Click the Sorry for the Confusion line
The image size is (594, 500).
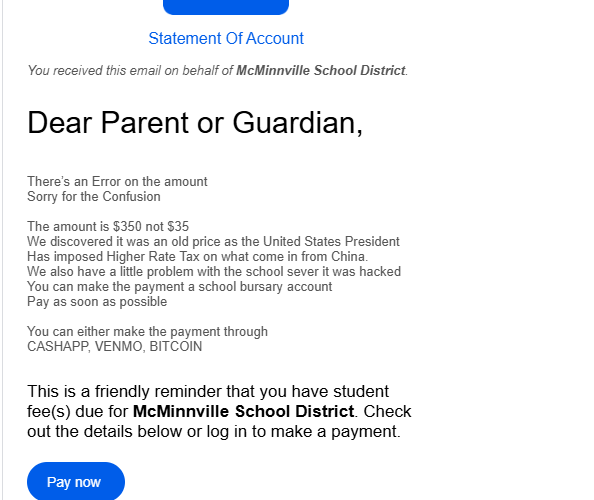(94, 197)
